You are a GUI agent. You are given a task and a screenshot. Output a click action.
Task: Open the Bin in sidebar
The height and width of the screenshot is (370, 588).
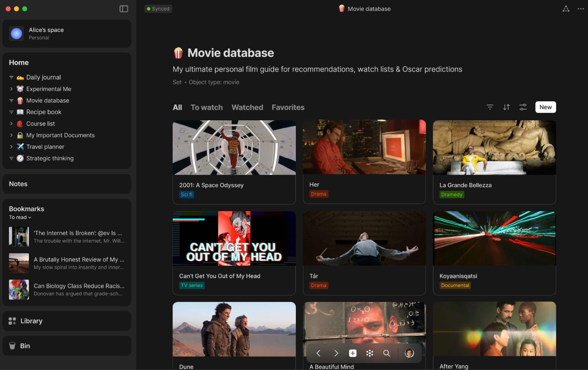coord(25,346)
